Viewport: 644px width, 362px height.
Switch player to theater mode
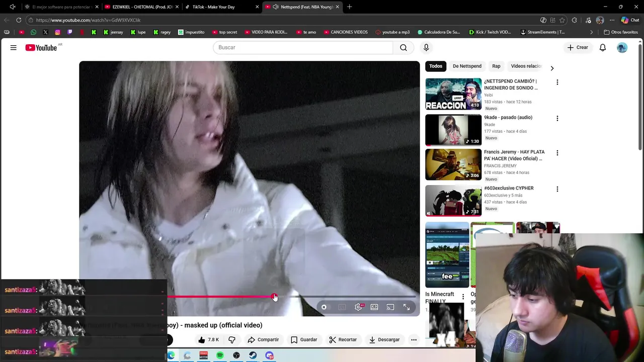374,307
